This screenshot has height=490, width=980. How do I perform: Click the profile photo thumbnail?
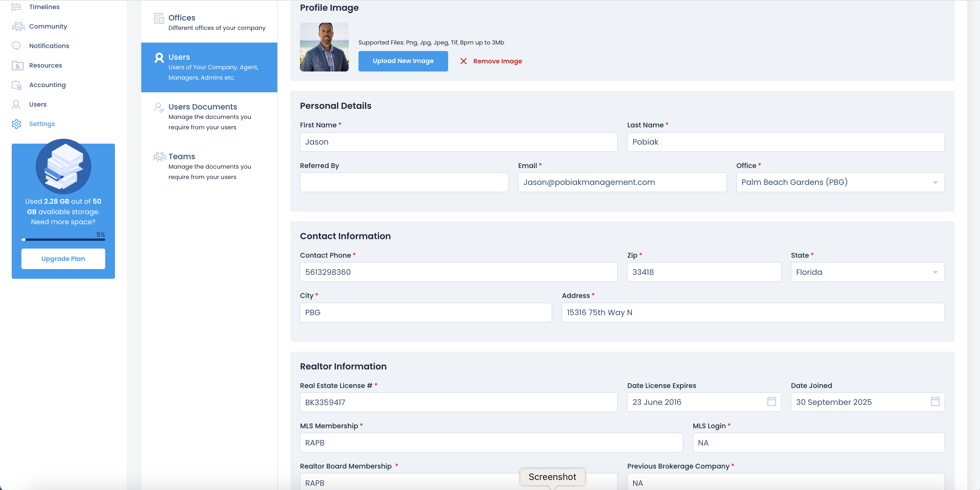324,47
